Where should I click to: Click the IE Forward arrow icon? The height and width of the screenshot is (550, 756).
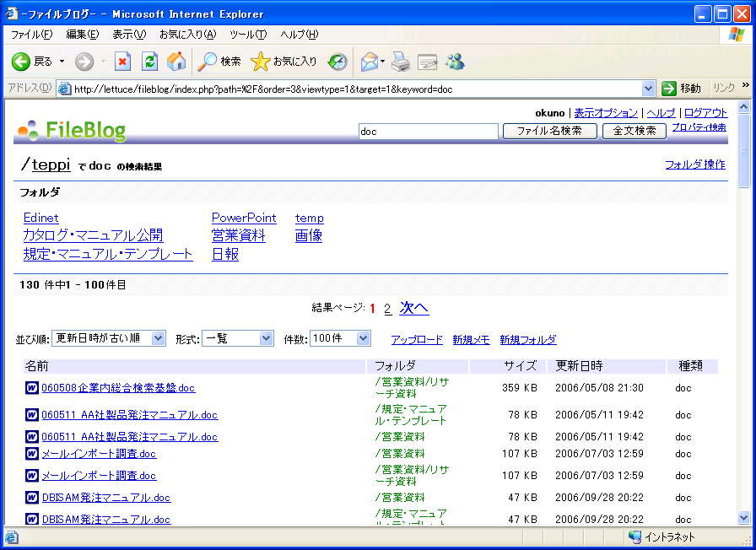84,62
